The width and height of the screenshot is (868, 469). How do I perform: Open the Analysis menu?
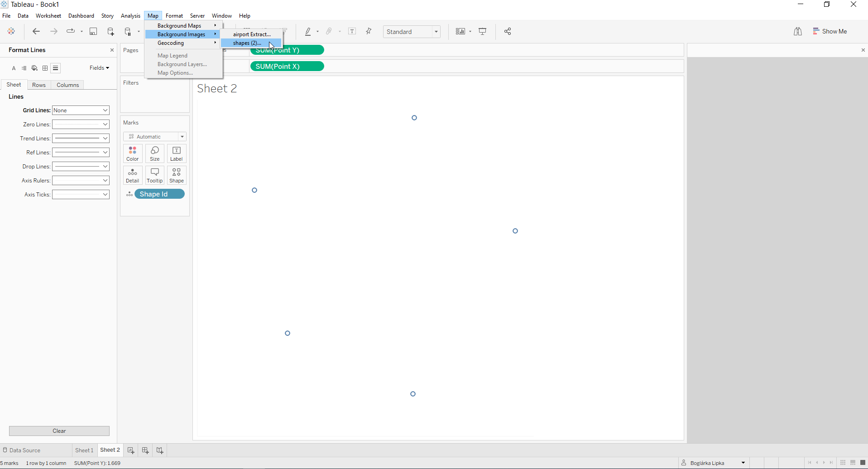pyautogui.click(x=130, y=16)
